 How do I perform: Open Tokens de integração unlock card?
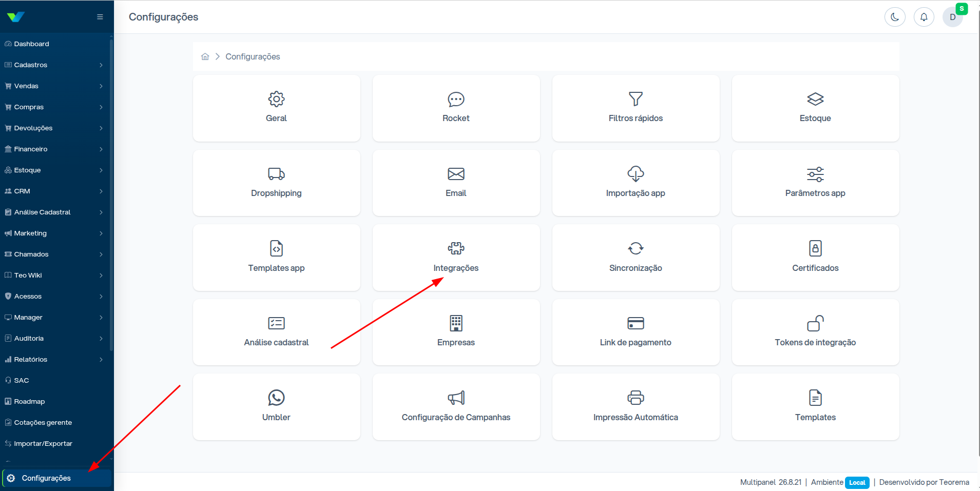[815, 332]
